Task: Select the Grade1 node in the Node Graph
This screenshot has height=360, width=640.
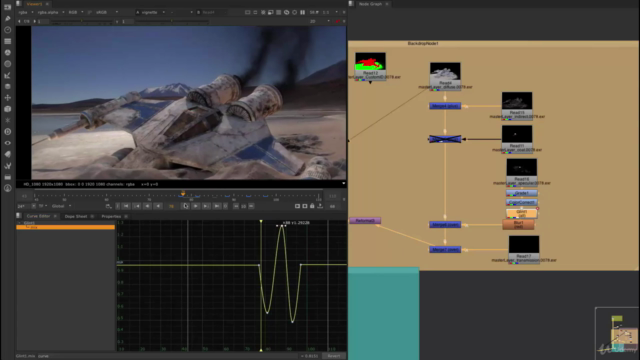Action: pos(522,193)
